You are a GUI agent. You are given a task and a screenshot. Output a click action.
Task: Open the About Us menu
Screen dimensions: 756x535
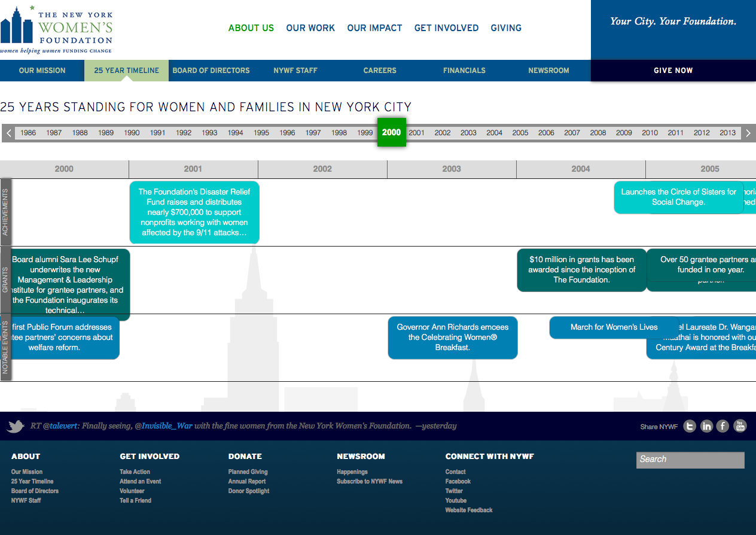[x=251, y=28]
